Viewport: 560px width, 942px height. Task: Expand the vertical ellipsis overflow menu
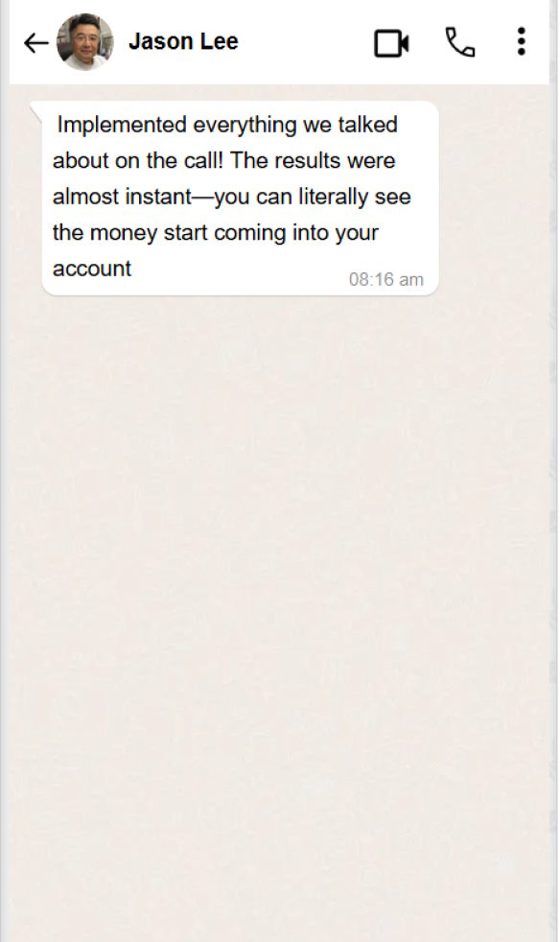[x=521, y=41]
